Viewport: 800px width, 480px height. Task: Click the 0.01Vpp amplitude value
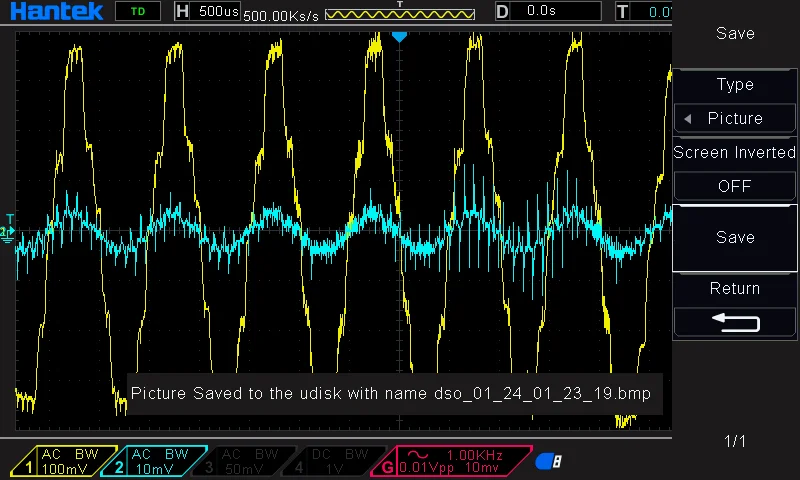click(x=427, y=468)
